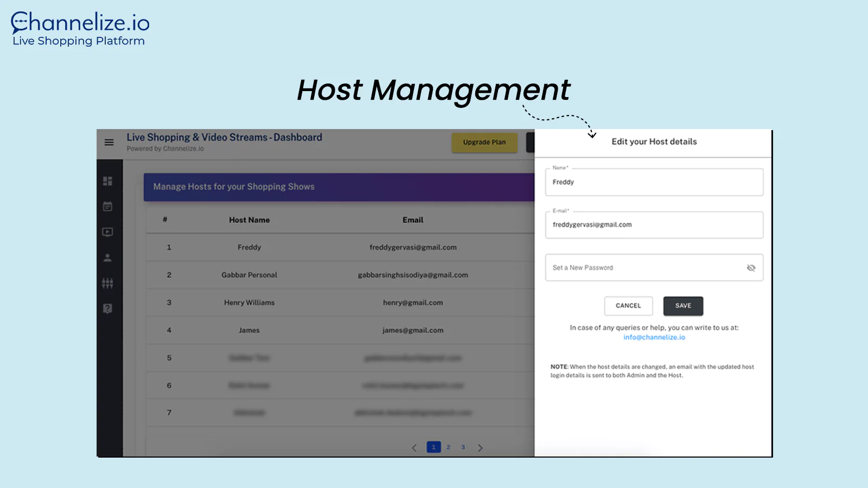The height and width of the screenshot is (488, 868).
Task: Go to next page arrow
Action: pyautogui.click(x=480, y=448)
